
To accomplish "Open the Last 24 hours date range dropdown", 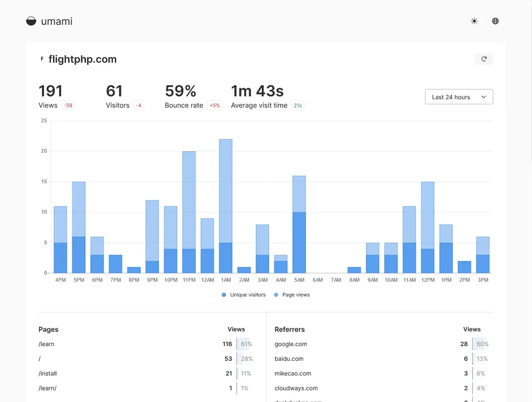I will (x=459, y=97).
